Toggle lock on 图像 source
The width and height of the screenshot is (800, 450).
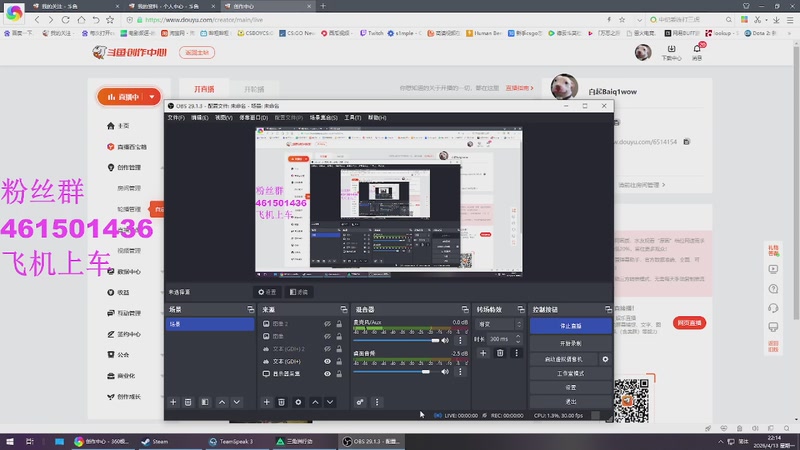point(339,336)
